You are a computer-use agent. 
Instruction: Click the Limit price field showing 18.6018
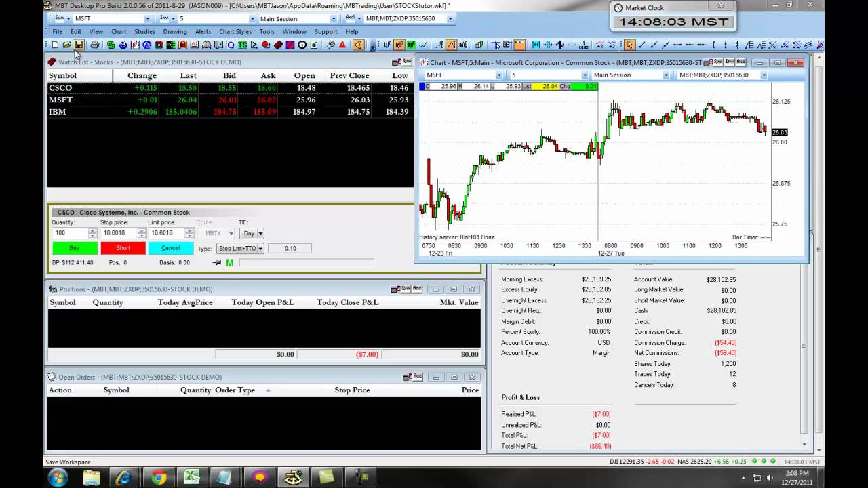pos(166,233)
